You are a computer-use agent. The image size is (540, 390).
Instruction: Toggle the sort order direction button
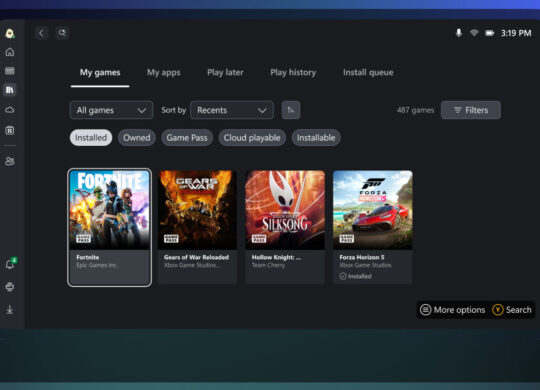point(291,110)
